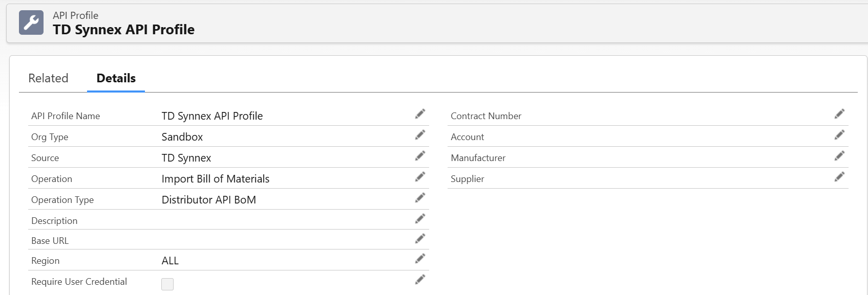
Task: Click the Base URL label
Action: coord(50,241)
